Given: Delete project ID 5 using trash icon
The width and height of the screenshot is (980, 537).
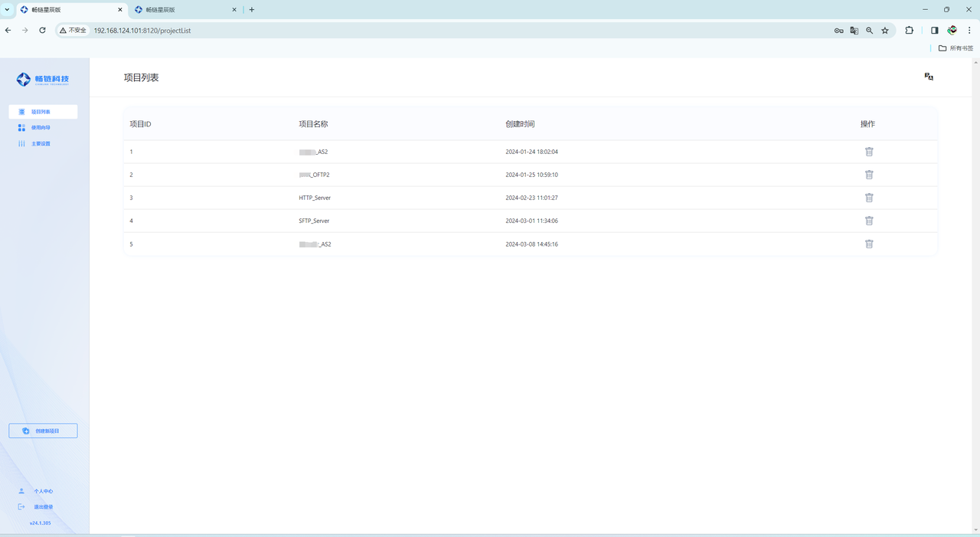Looking at the screenshot, I should 869,244.
